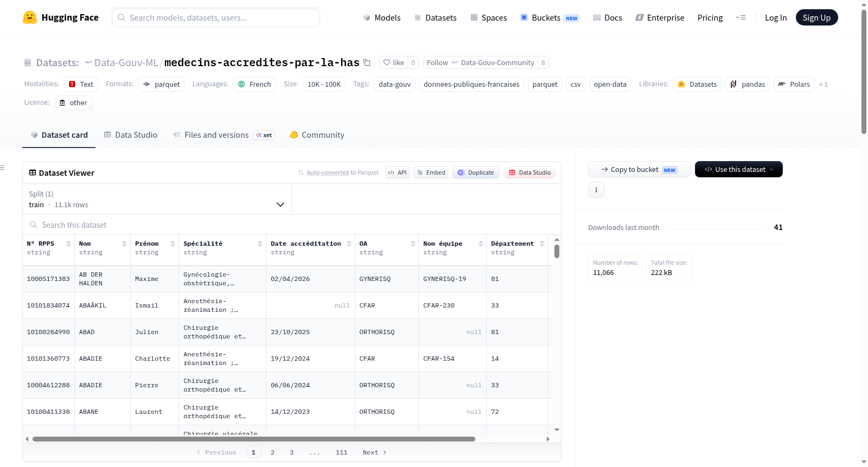The height and width of the screenshot is (467, 868).
Task: Open the Use this dataset dropdown
Action: point(738,169)
